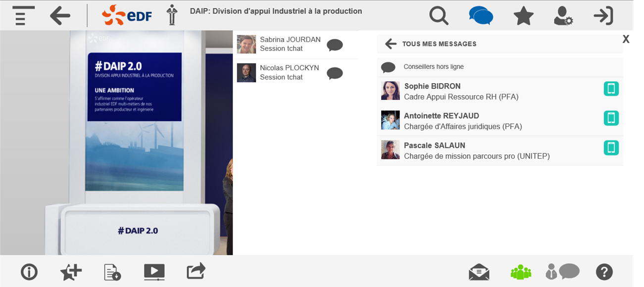Image resolution: width=644 pixels, height=287 pixels.
Task: Open advisor chat icon in bottom bar
Action: [x=562, y=272]
